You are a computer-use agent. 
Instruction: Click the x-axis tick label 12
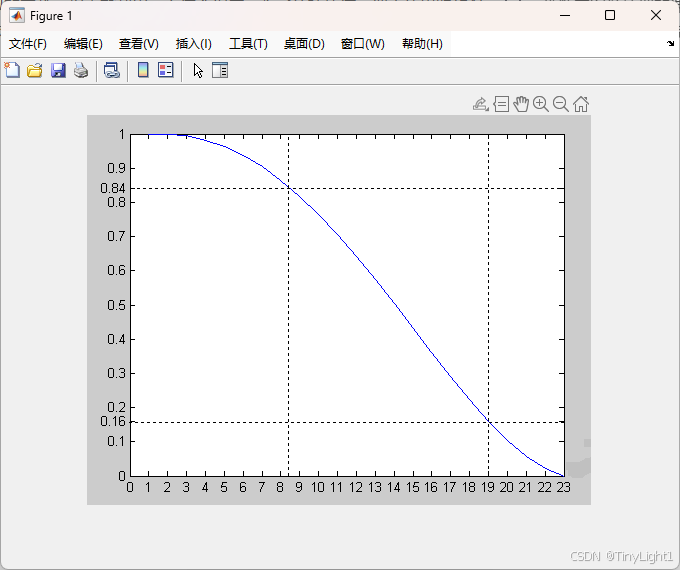[356, 488]
